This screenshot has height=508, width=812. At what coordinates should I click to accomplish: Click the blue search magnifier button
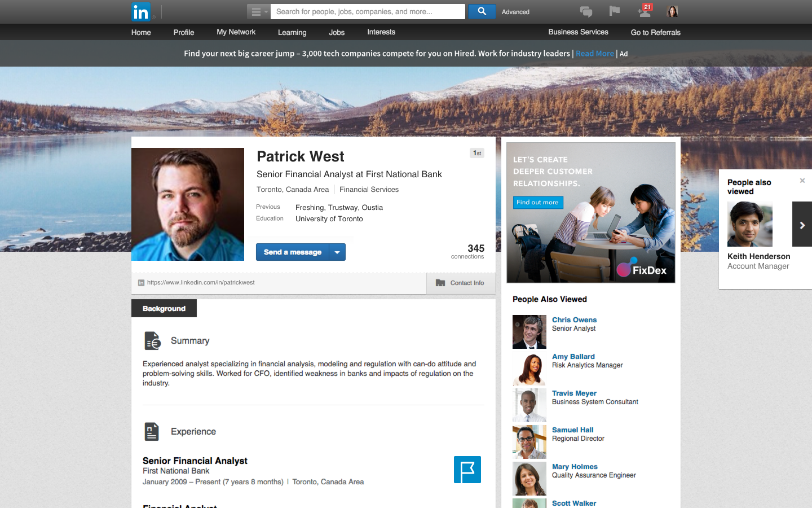click(x=482, y=11)
